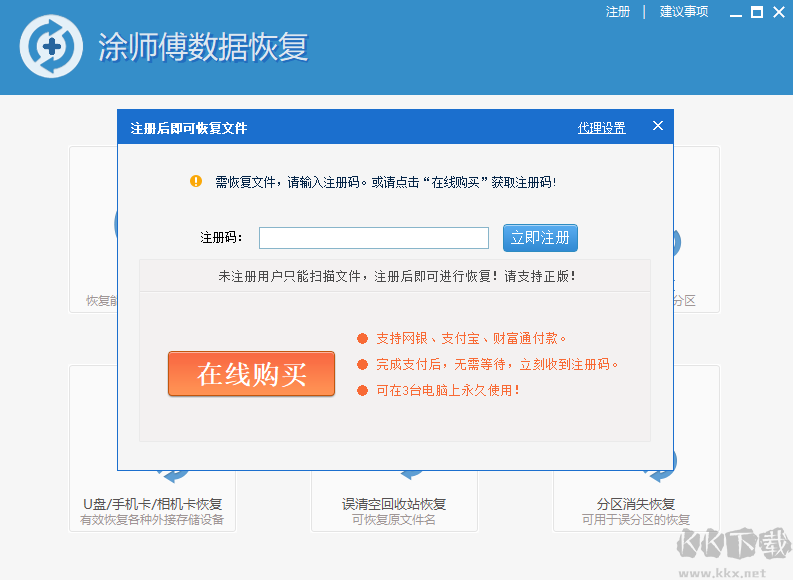Click the 立即注册 button

(540, 238)
